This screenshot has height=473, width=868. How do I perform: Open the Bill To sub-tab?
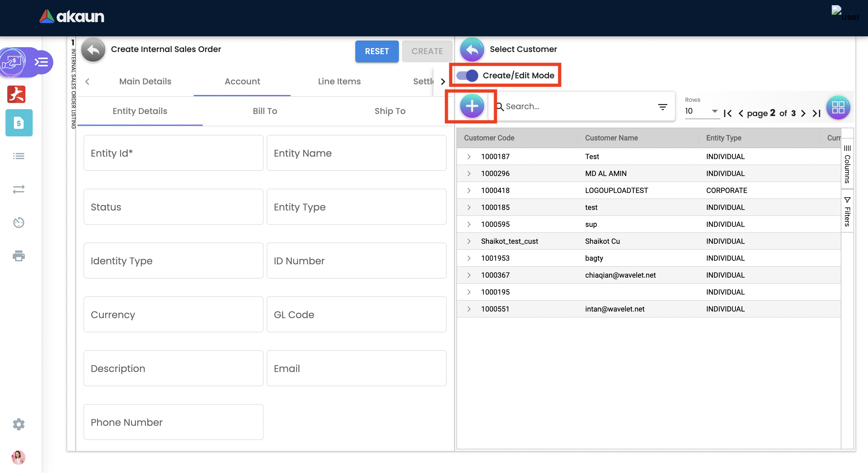pyautogui.click(x=265, y=111)
